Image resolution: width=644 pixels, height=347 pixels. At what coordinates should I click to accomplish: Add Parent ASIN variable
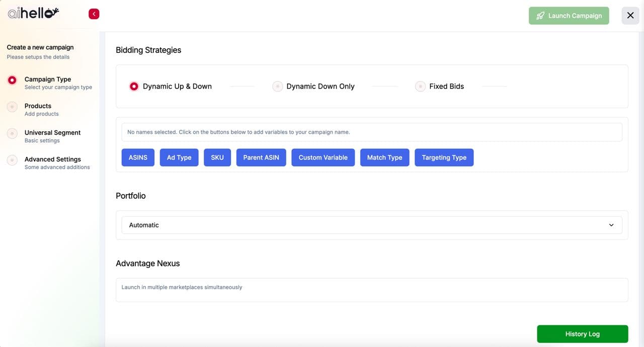[261, 157]
